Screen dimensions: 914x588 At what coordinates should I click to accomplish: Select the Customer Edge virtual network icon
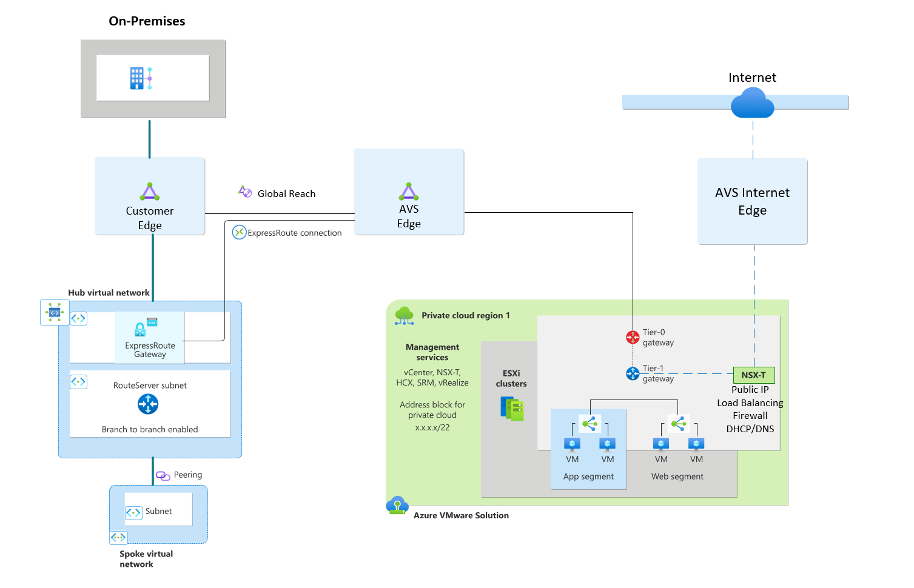(149, 192)
